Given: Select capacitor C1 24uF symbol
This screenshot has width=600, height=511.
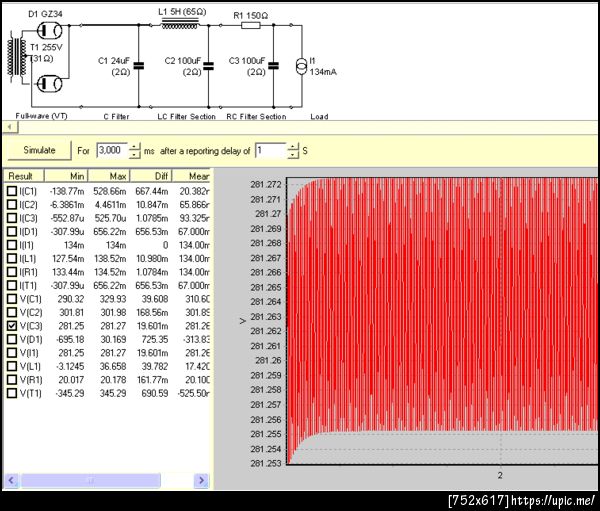Looking at the screenshot, I should coord(139,66).
